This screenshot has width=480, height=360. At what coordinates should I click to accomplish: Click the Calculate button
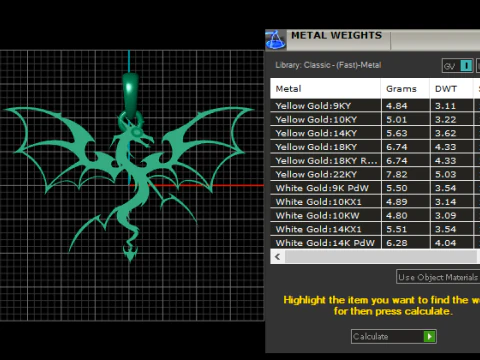[394, 337]
